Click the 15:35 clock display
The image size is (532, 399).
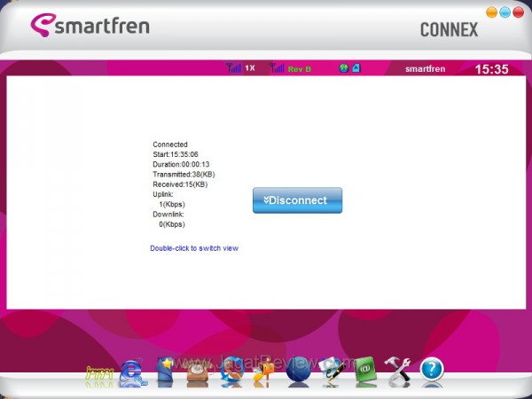click(491, 69)
